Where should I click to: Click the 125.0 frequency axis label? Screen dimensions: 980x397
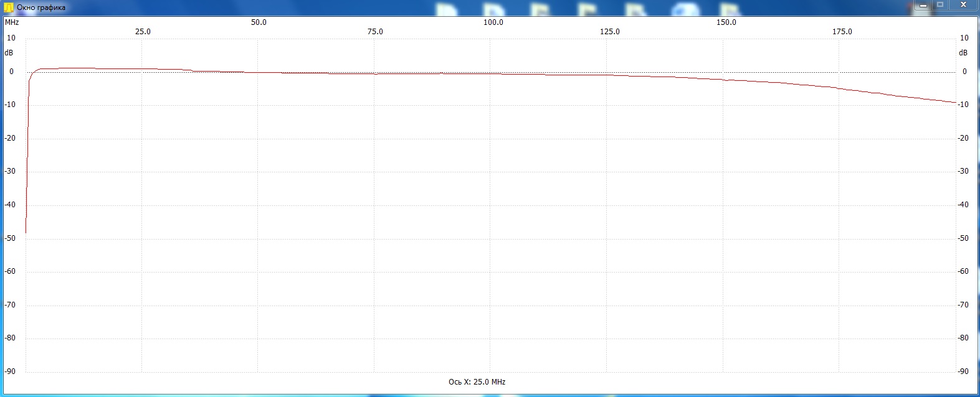[610, 32]
